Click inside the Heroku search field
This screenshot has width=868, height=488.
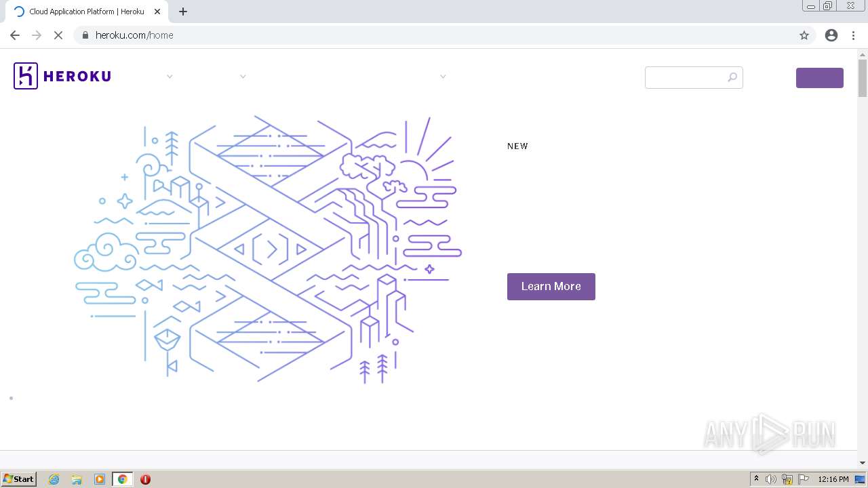(x=694, y=77)
